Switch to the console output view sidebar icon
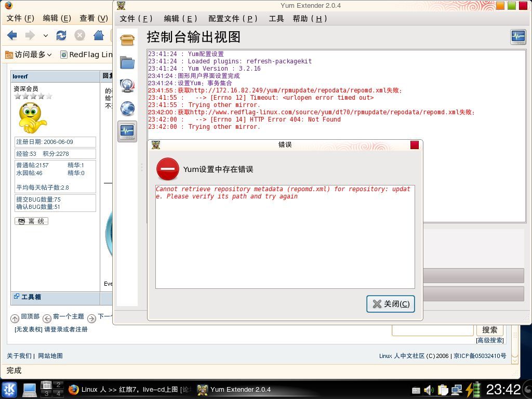The height and width of the screenshot is (399, 532). click(127, 131)
